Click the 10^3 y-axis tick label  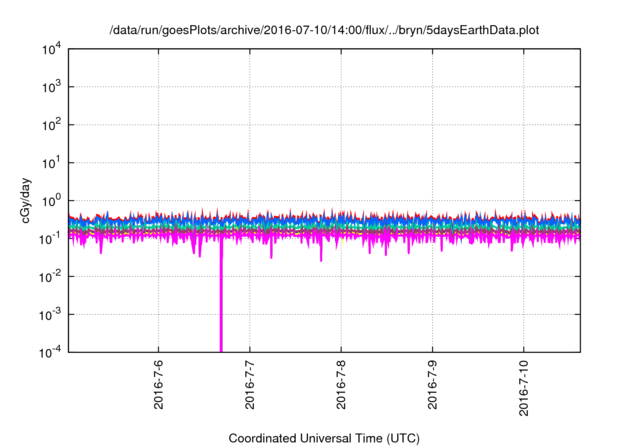(x=51, y=87)
